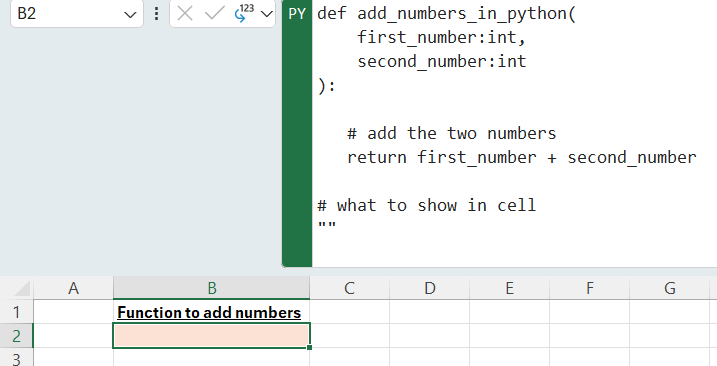
Task: Select column G header
Action: coord(669,288)
